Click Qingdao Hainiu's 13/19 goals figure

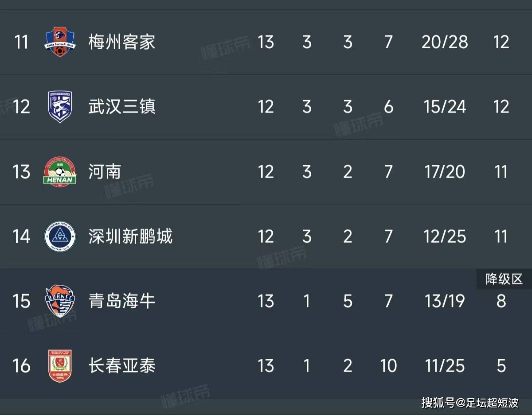point(445,301)
